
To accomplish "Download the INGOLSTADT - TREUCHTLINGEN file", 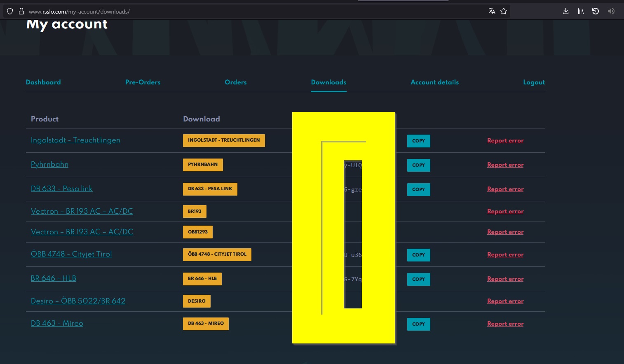I will click(x=224, y=140).
